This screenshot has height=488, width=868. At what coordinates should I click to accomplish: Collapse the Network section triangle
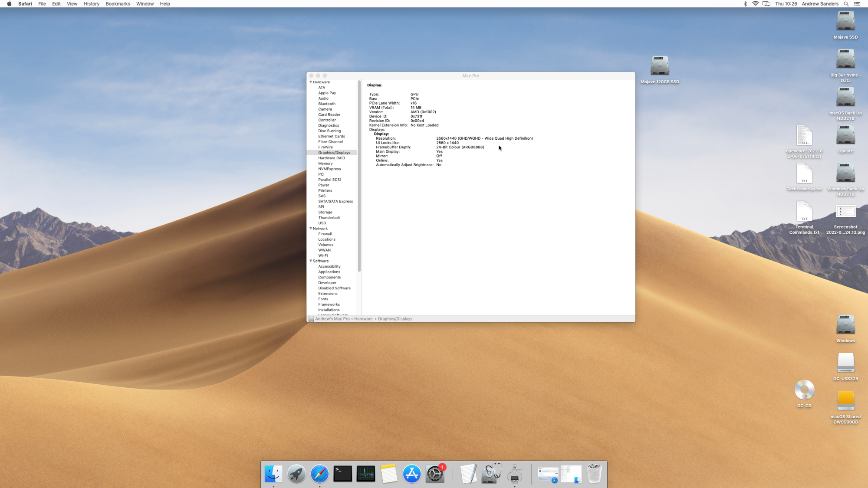coord(311,228)
